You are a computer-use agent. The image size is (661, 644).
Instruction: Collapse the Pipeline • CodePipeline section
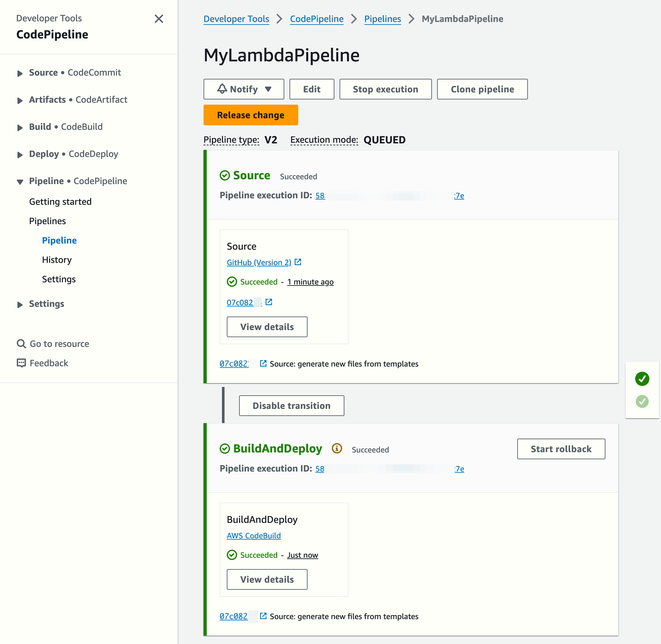[x=20, y=182]
